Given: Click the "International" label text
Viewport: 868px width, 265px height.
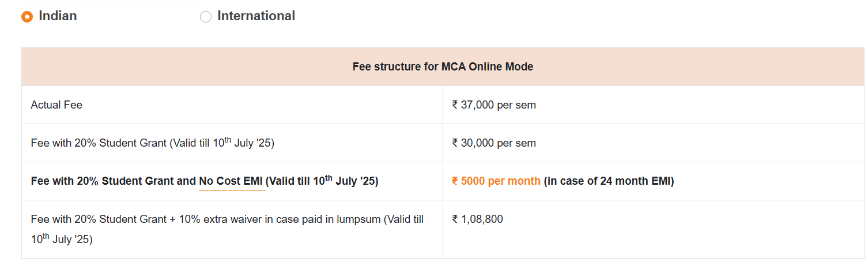Looking at the screenshot, I should coord(256,16).
